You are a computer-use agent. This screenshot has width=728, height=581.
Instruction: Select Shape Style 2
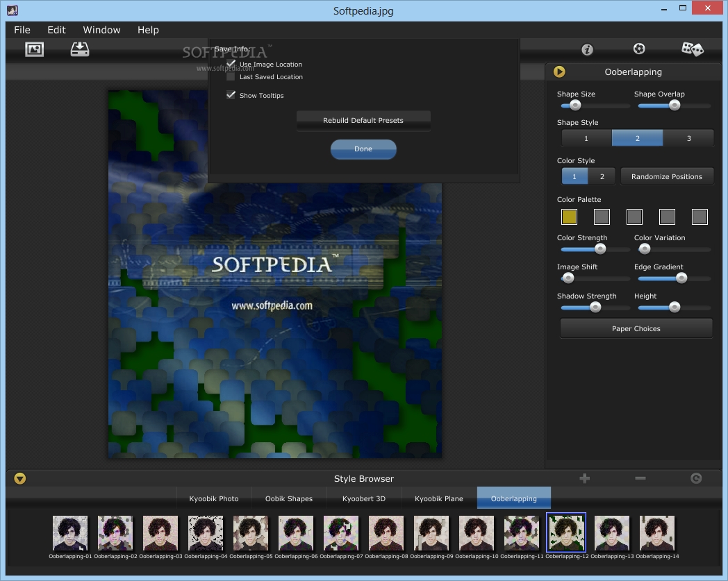click(638, 138)
